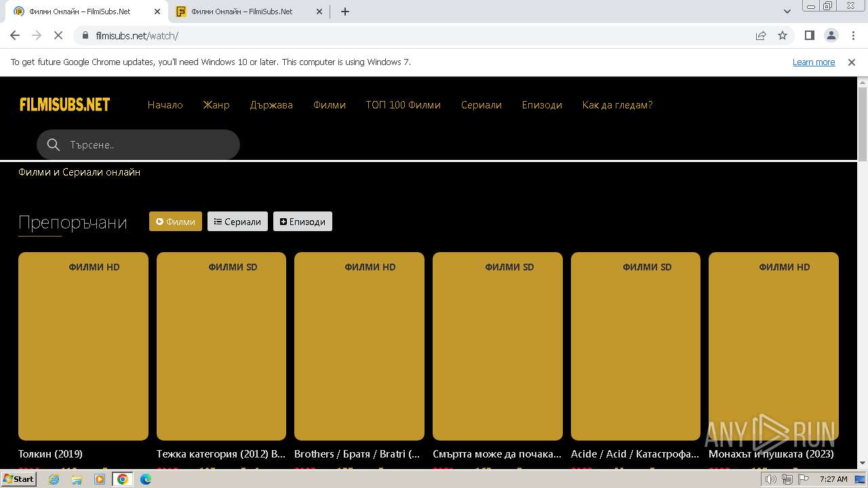Select the first FilmiSubs.Net tab
868x488 pixels.
[x=87, y=12]
